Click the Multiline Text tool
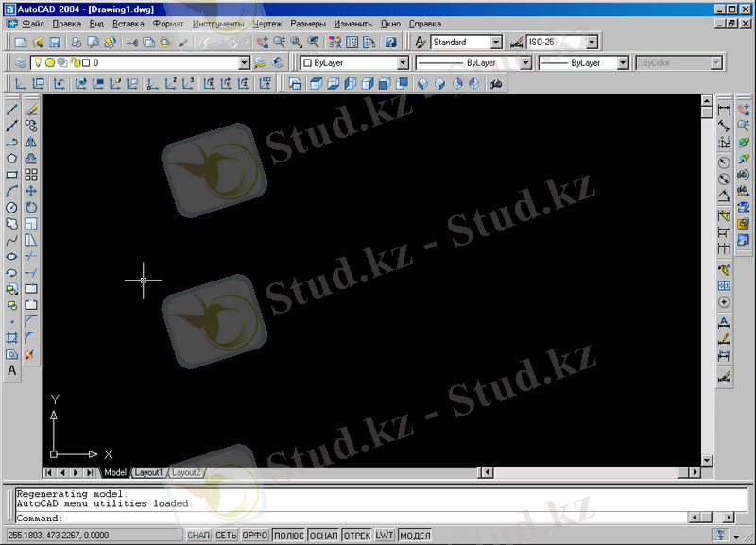 point(12,370)
